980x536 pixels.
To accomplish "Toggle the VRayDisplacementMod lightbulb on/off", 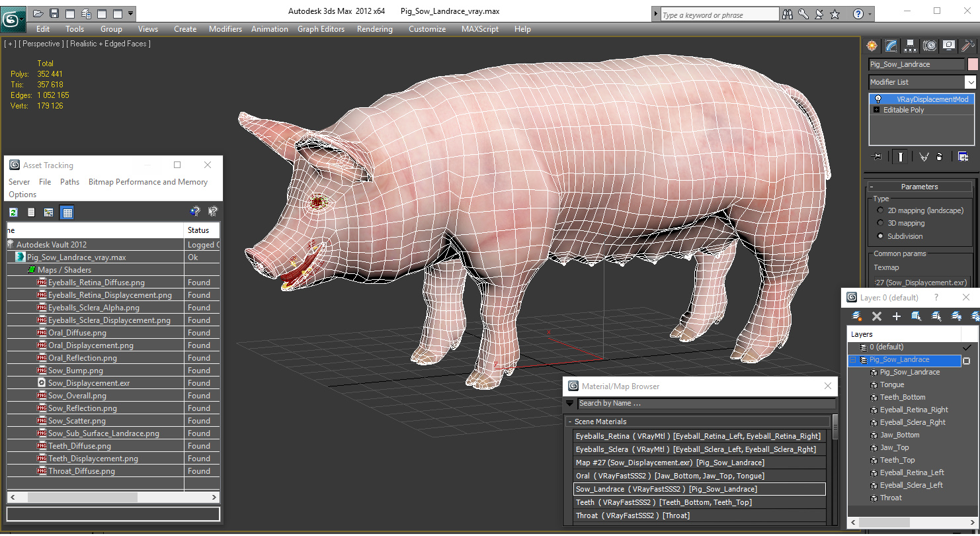I will click(x=878, y=99).
